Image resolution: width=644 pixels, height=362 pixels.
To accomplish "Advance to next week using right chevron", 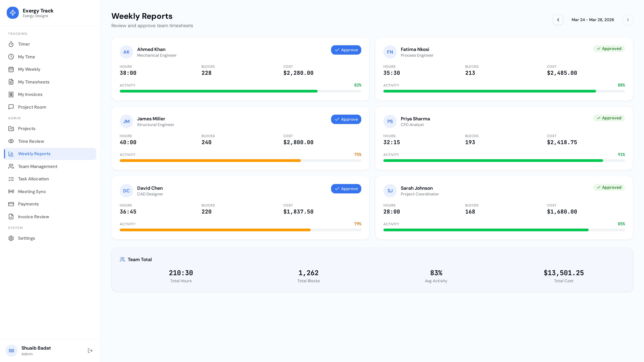I will coord(628,20).
